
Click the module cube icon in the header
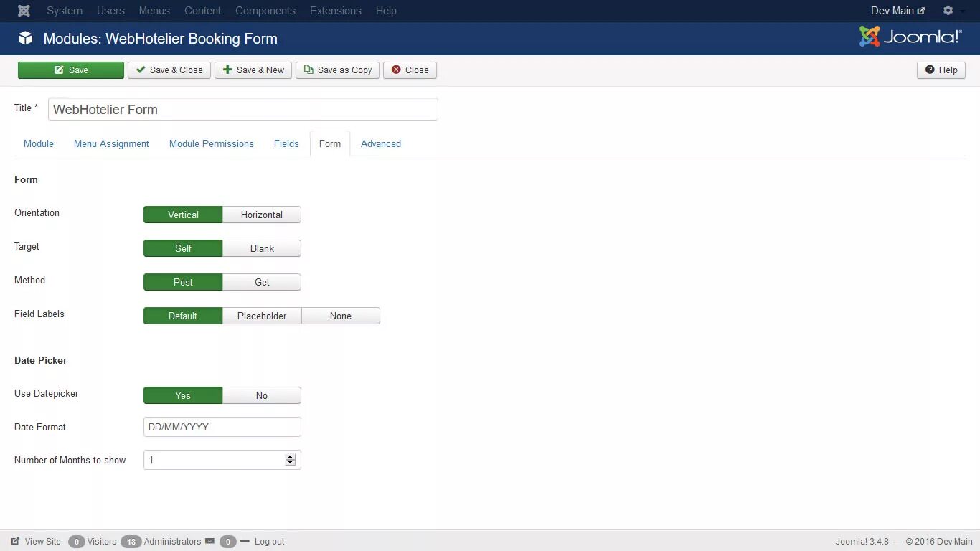(x=25, y=39)
